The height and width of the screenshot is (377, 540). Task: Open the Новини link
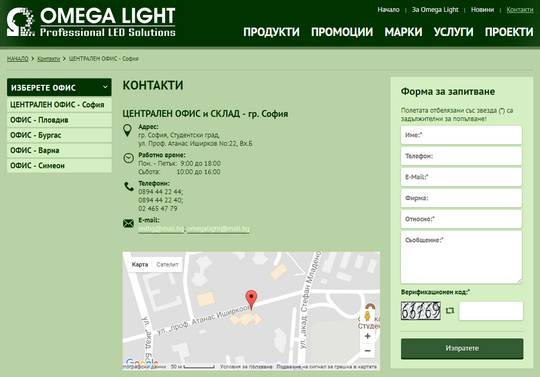pyautogui.click(x=482, y=10)
